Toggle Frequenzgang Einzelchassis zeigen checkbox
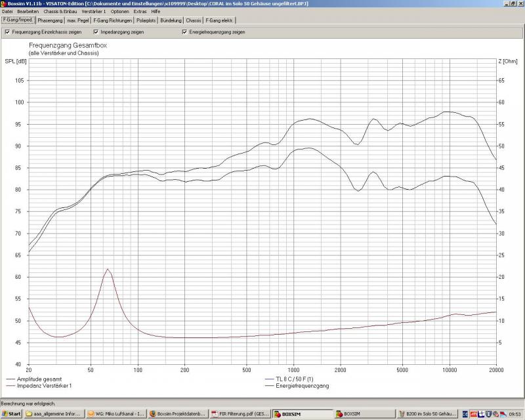The height and width of the screenshot is (420, 525). pos(7,31)
